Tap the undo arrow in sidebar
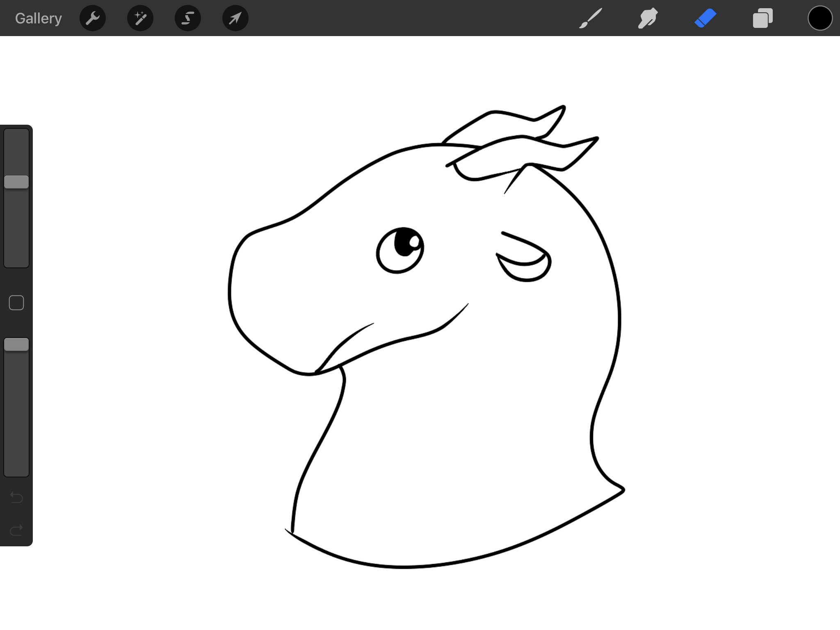The height and width of the screenshot is (630, 840). coord(16,497)
